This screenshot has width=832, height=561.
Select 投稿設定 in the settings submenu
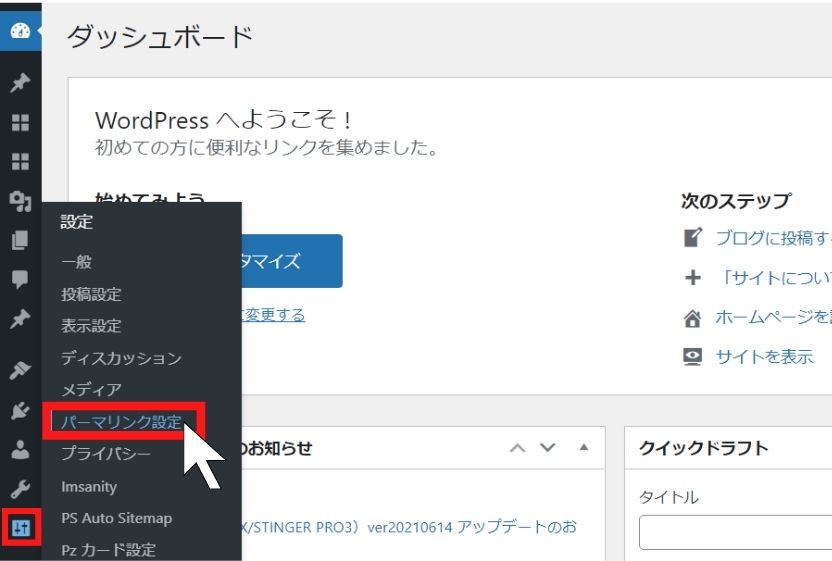tap(91, 294)
